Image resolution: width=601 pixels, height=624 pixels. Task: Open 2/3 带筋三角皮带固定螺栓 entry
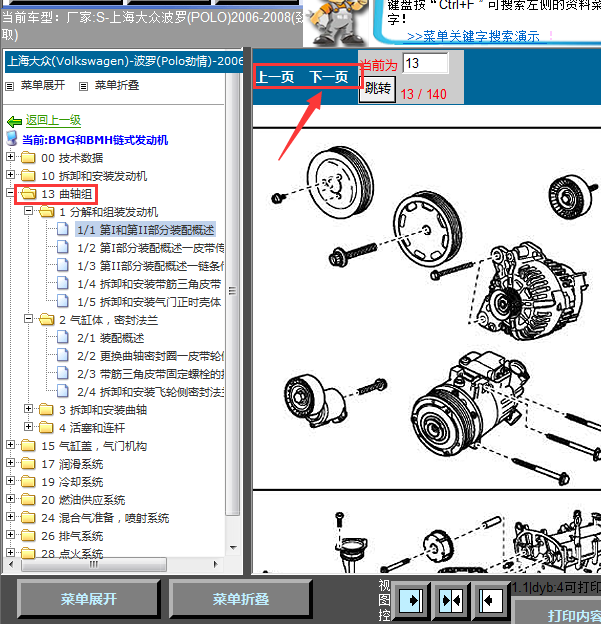[150, 374]
